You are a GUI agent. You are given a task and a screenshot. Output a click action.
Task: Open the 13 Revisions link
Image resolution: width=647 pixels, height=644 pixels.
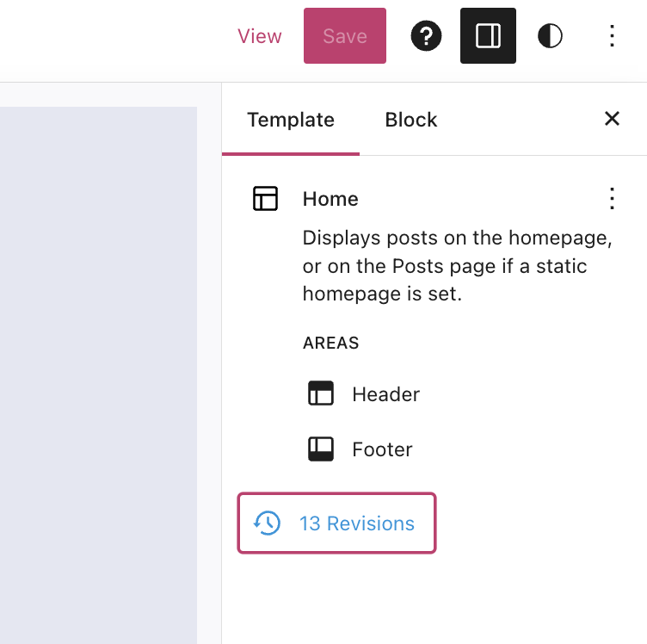tap(336, 523)
